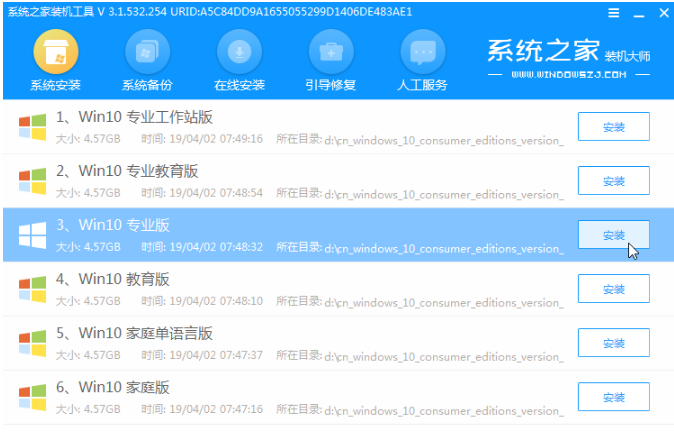
Task: Click 大小: 4.57GB in Win10 专业版 row
Action: [88, 247]
